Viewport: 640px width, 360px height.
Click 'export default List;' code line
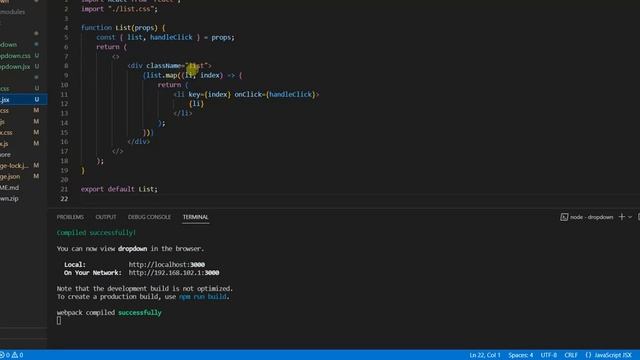[x=119, y=189]
